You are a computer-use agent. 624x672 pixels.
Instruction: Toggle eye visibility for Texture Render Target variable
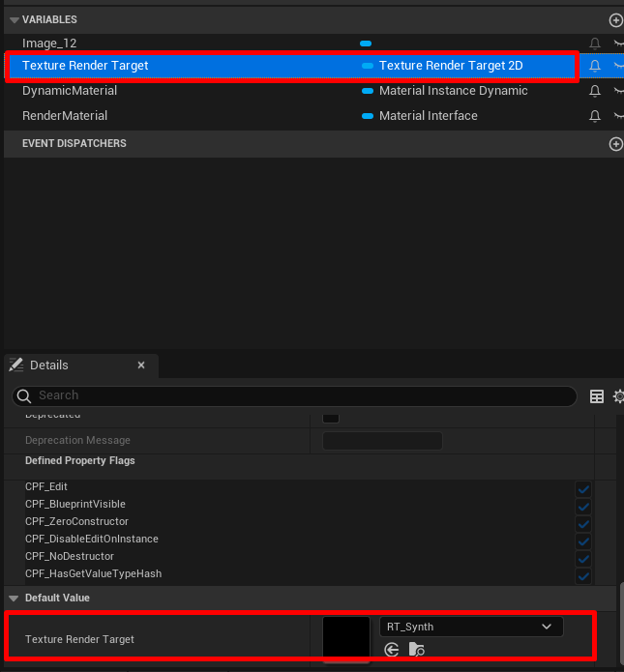(x=619, y=66)
